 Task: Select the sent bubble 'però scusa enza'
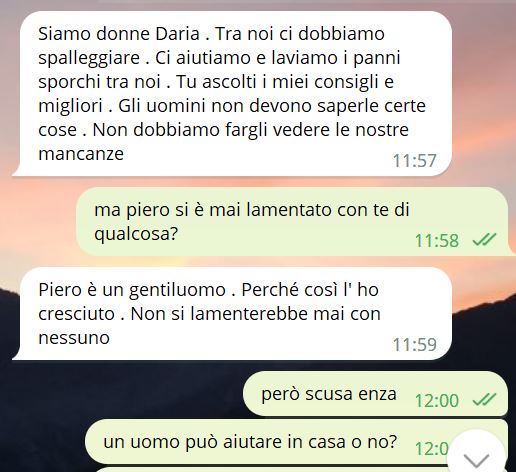376,394
